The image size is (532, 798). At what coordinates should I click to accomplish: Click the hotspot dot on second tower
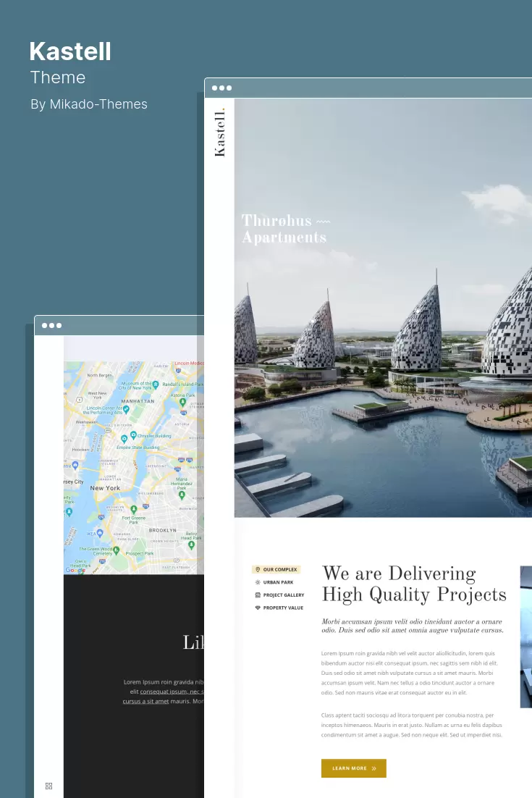pyautogui.click(x=312, y=322)
